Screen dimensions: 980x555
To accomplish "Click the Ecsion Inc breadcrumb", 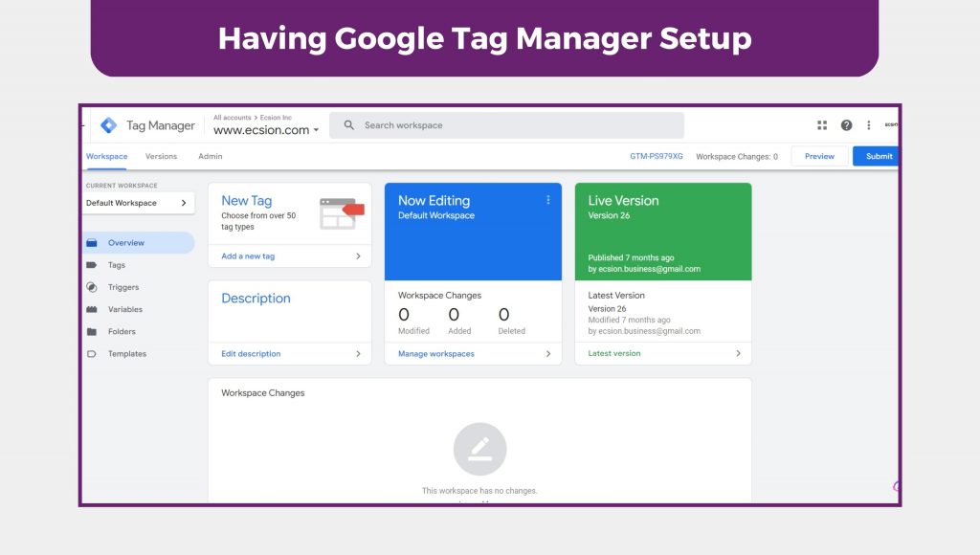I will (276, 118).
